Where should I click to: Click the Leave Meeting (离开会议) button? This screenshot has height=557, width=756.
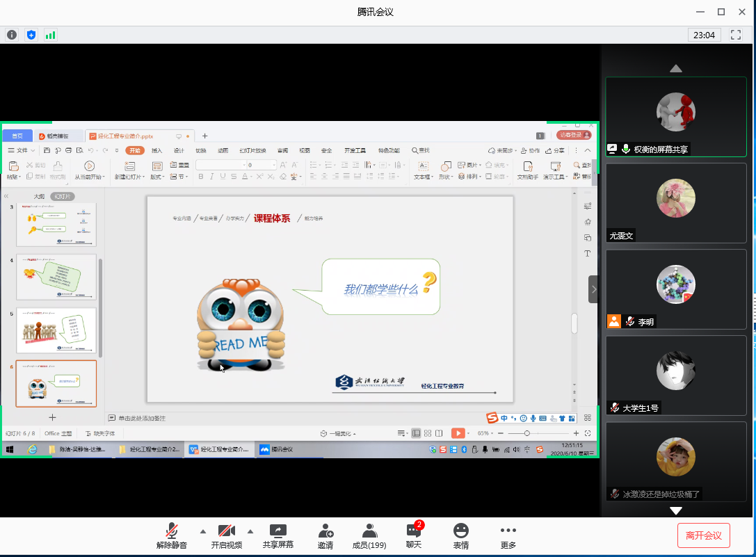pyautogui.click(x=703, y=535)
